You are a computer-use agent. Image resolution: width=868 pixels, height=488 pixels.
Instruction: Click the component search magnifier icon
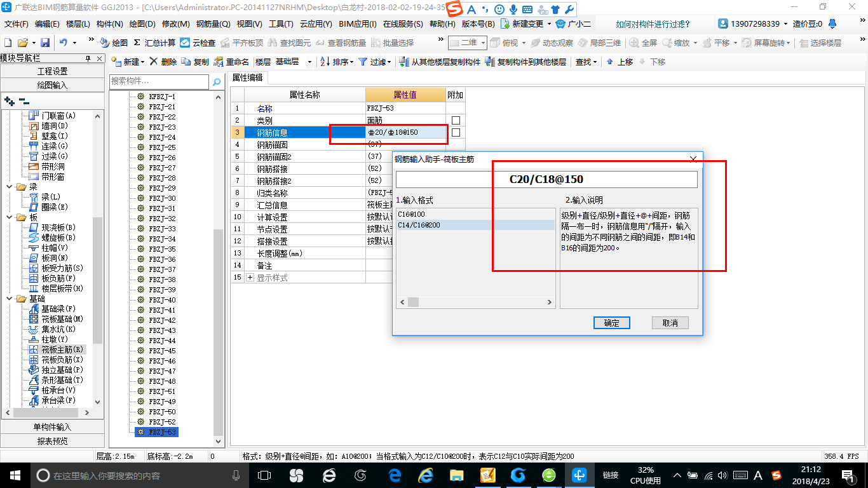pos(217,81)
